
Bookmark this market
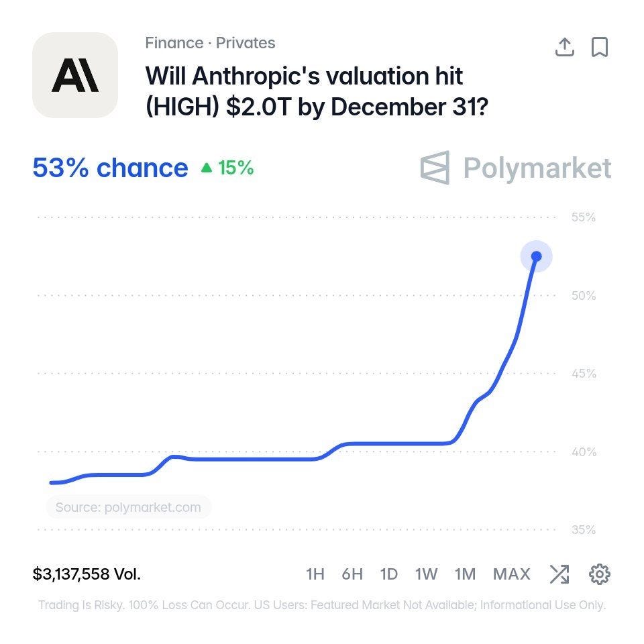click(599, 47)
